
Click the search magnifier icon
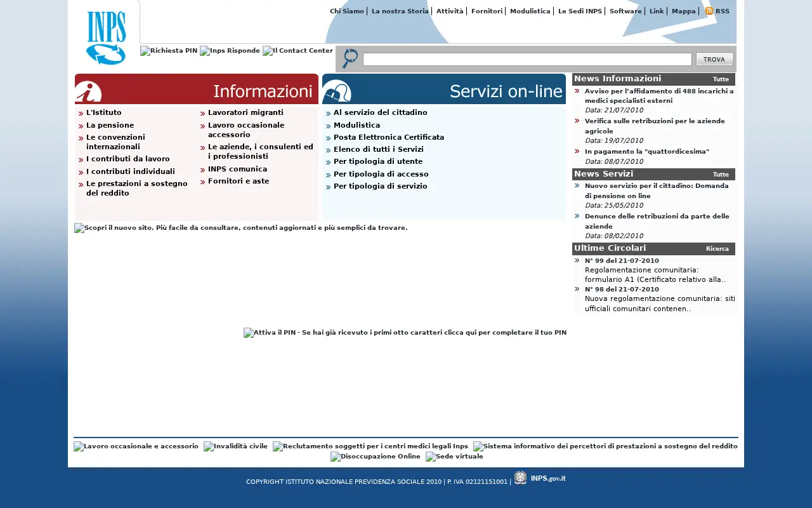tap(350, 59)
